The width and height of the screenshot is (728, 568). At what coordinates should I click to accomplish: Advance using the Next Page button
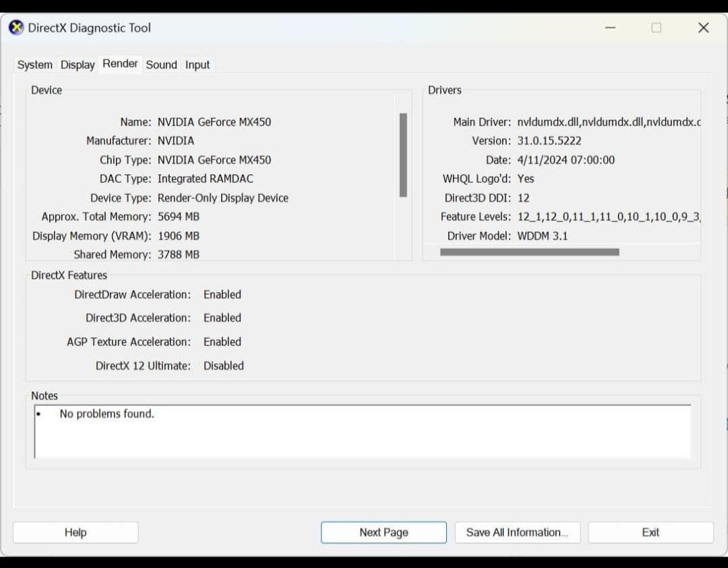pos(384,532)
